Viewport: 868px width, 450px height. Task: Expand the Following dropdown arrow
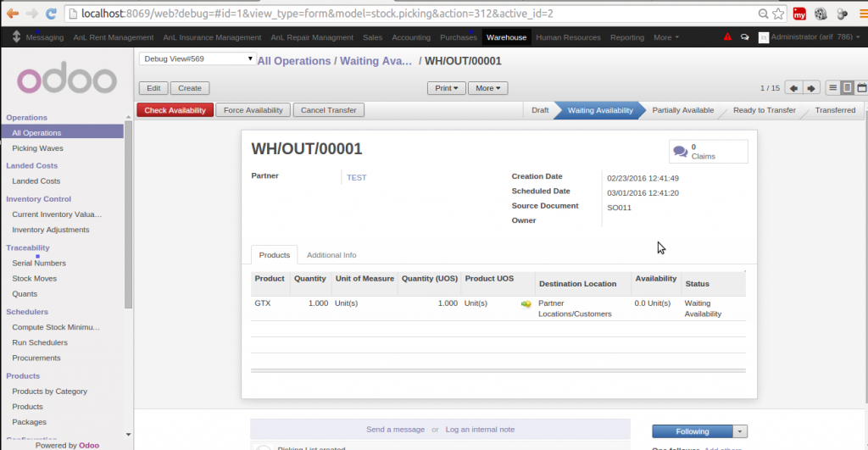(741, 431)
